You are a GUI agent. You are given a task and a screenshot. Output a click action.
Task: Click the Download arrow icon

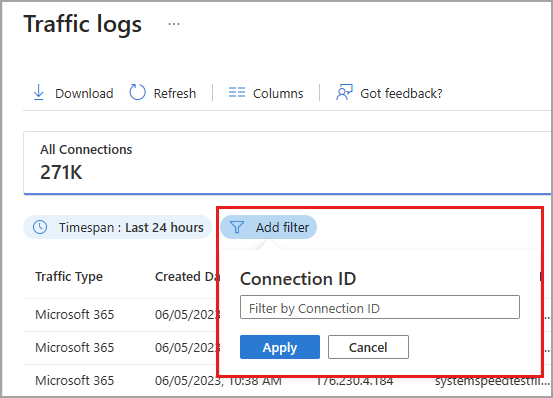coord(38,93)
